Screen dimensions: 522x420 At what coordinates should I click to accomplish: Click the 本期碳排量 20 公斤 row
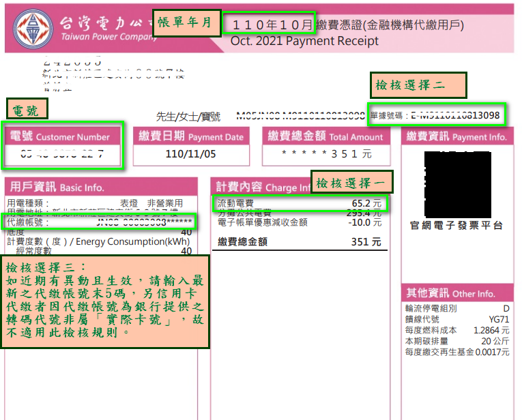(x=457, y=341)
